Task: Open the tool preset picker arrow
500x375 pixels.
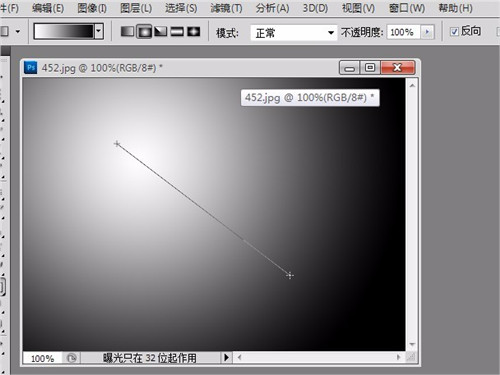Action: [18, 32]
